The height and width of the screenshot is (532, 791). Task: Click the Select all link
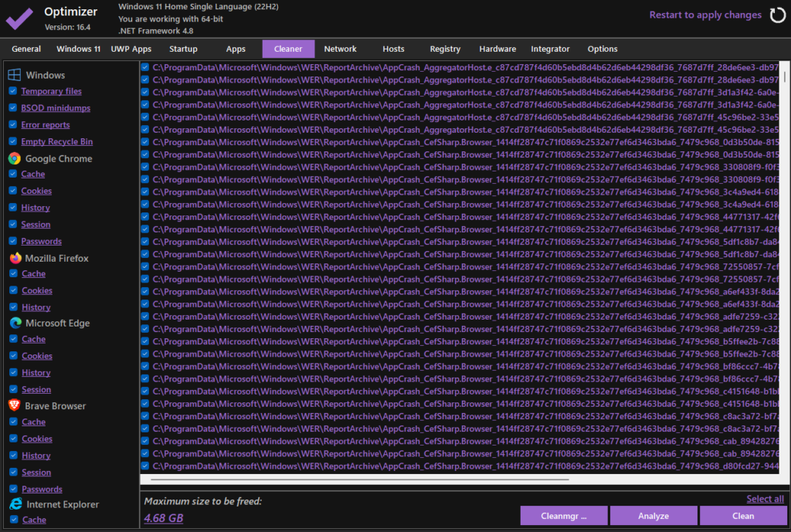pyautogui.click(x=765, y=499)
